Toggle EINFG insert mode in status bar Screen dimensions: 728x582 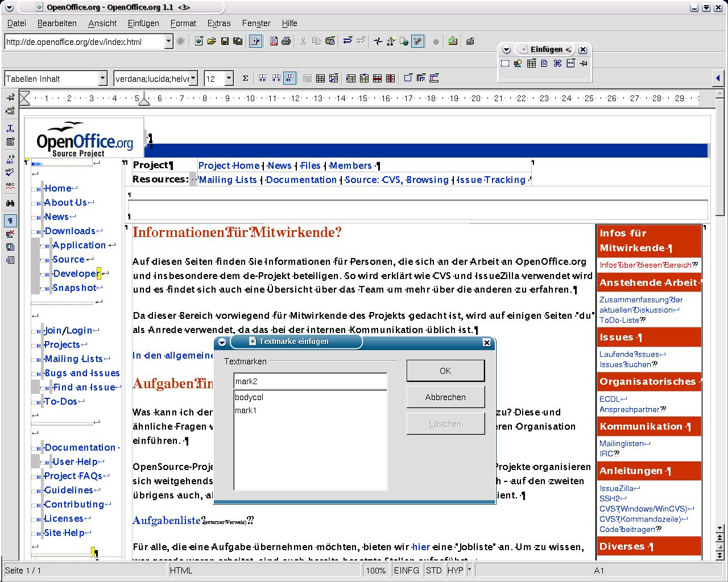tap(406, 570)
